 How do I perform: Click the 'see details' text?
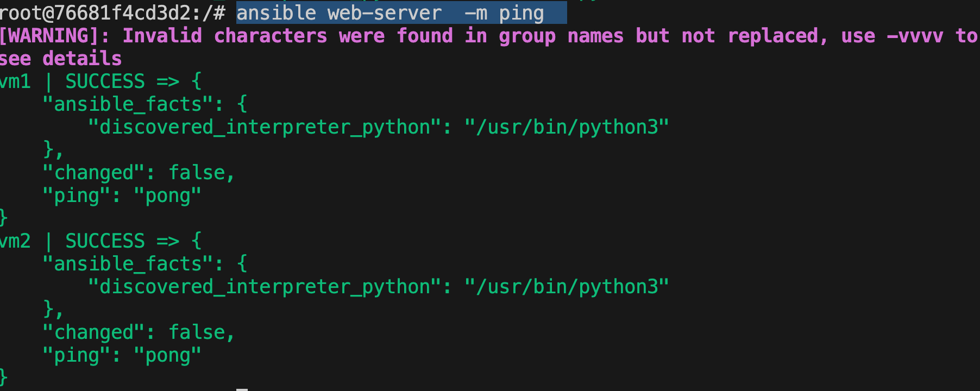click(60, 59)
